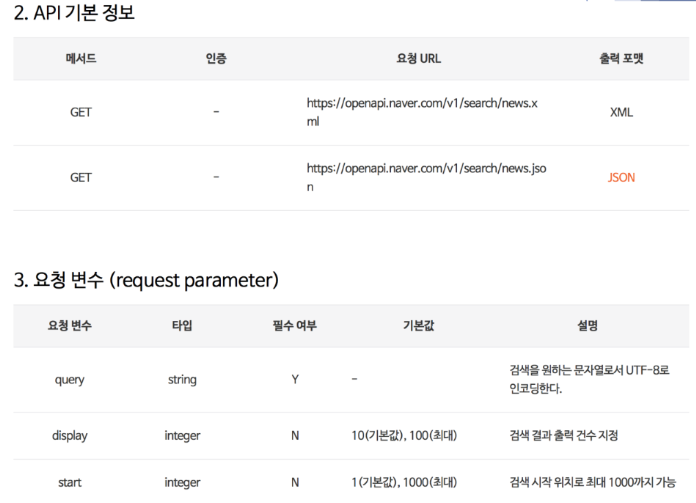Click the '인증' column header

coord(216,59)
